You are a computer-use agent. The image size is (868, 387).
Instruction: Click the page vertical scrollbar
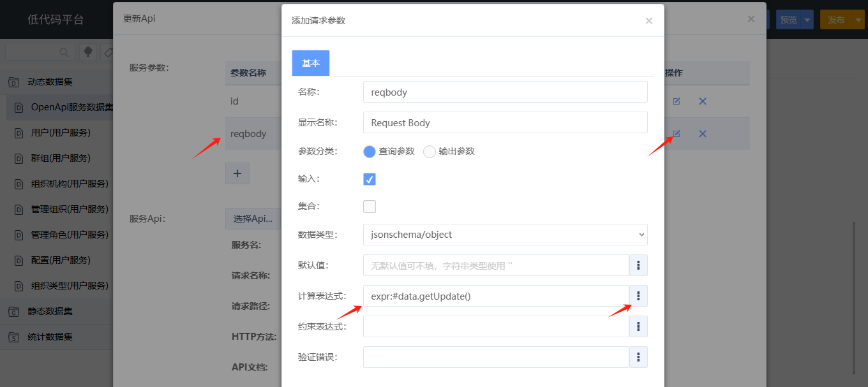(x=855, y=298)
